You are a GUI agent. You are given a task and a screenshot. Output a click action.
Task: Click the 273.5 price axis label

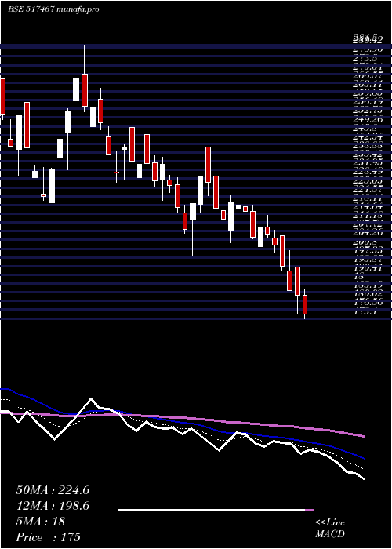click(x=365, y=59)
